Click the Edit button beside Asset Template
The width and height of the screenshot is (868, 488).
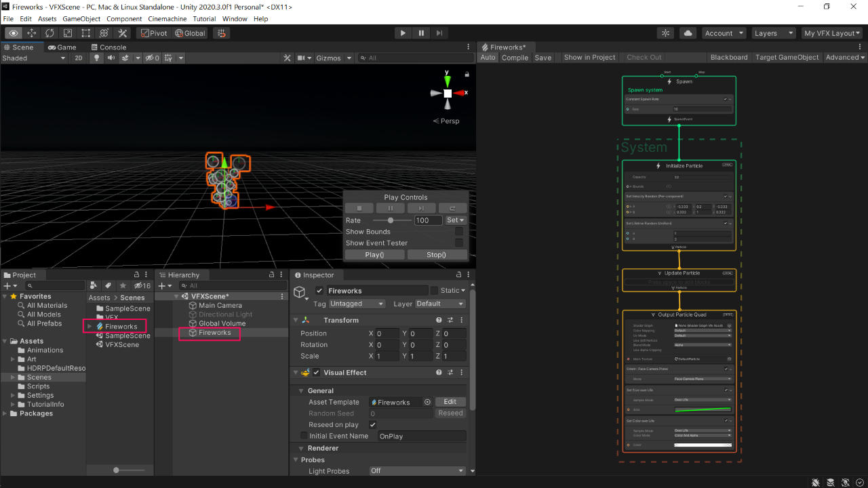click(450, 402)
